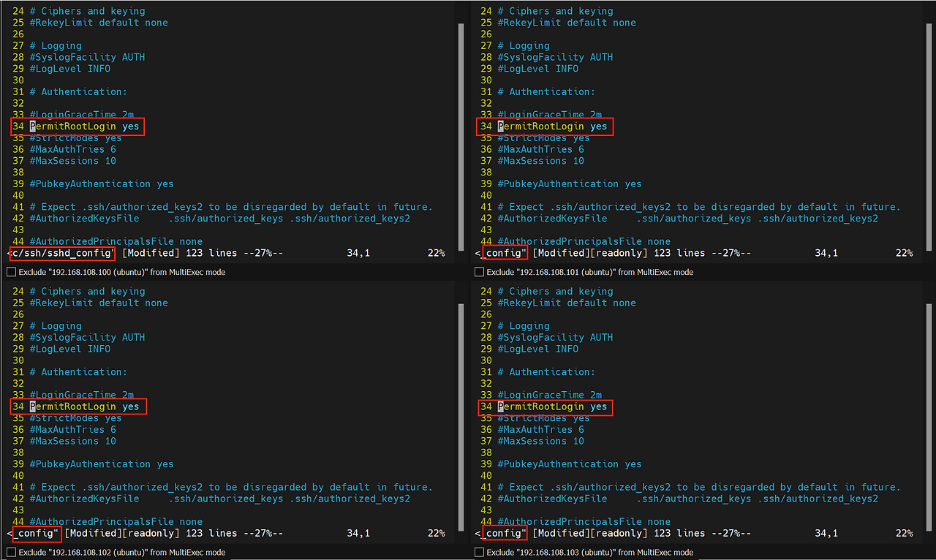Toggle the Exclude 192.168.108.103 from MultiExec checkbox

click(479, 553)
